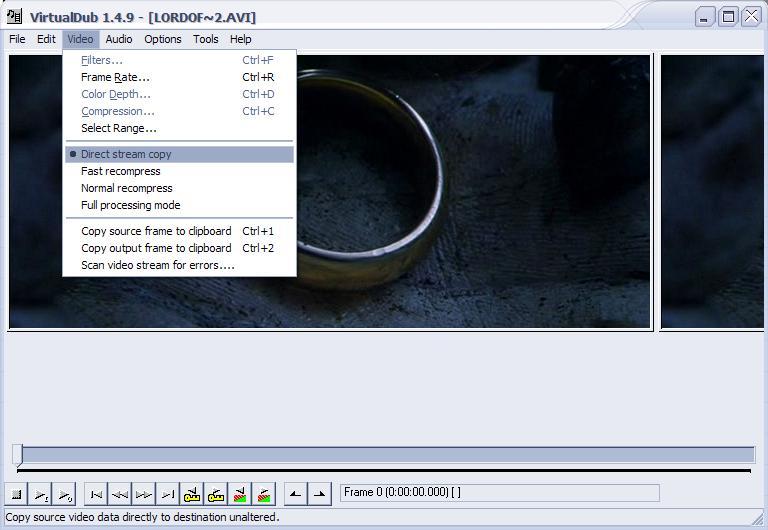Open the Options menu
The height and width of the screenshot is (530, 768).
tap(163, 39)
